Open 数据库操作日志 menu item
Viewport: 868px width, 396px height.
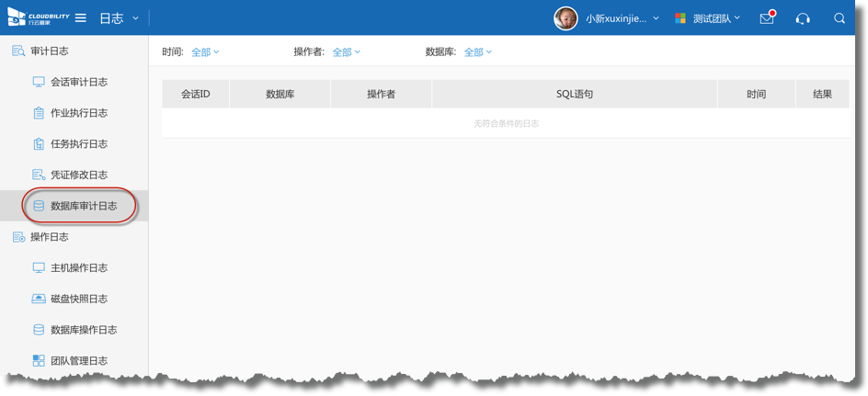(x=85, y=330)
